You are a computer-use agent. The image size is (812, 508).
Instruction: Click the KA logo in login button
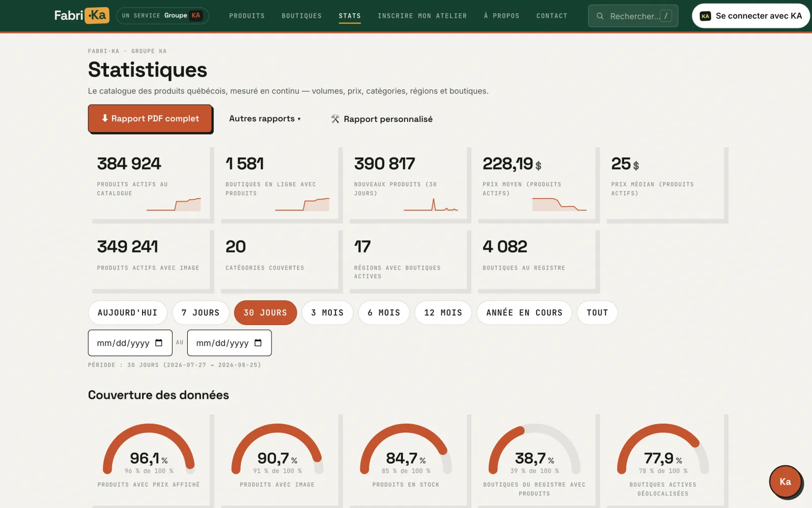coord(705,16)
